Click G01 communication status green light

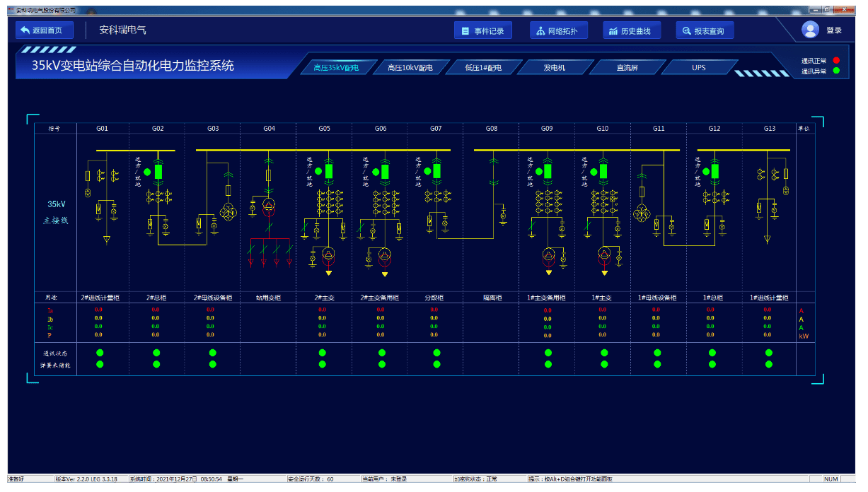(x=100, y=353)
